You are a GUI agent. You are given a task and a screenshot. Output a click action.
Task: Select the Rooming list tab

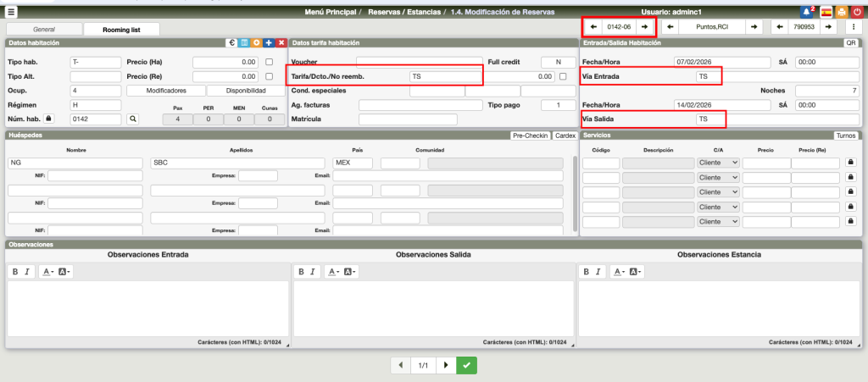tap(122, 29)
